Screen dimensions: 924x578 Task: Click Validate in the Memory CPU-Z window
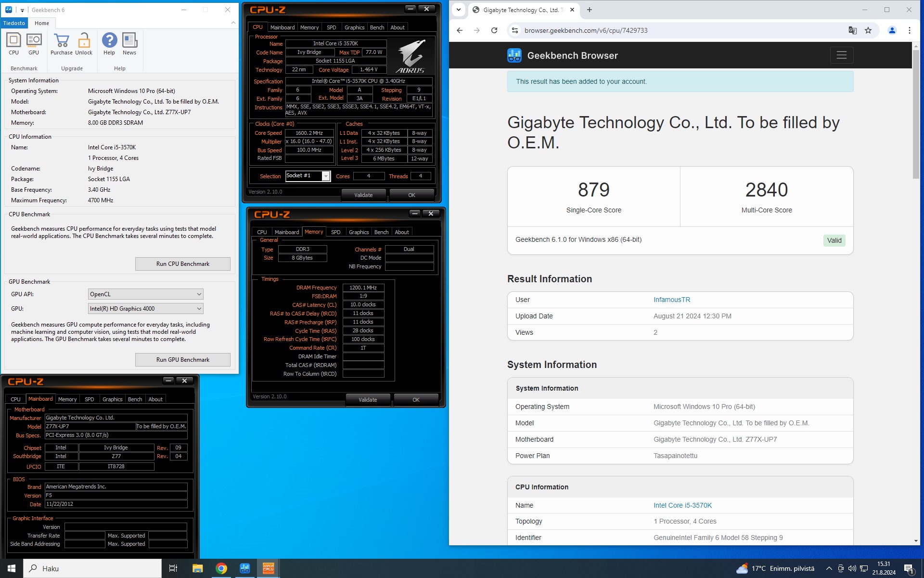[368, 400]
